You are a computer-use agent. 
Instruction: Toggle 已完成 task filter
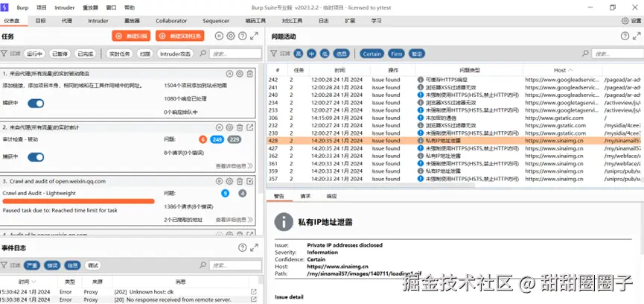(x=86, y=54)
